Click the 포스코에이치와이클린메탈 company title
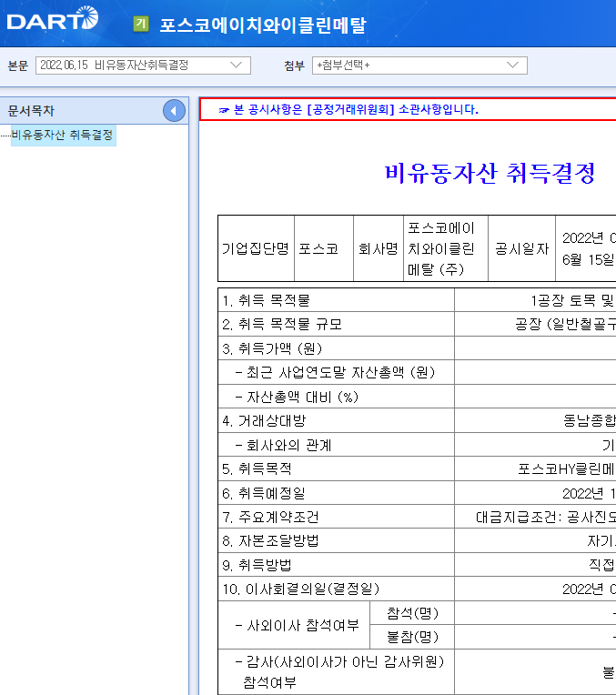 [263, 25]
